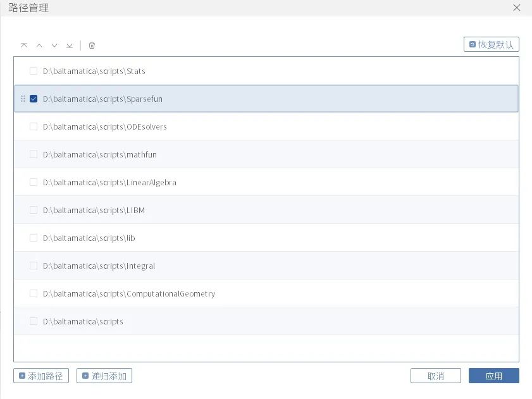
Task: Click the move-to-top arrow icon
Action: 24,46
